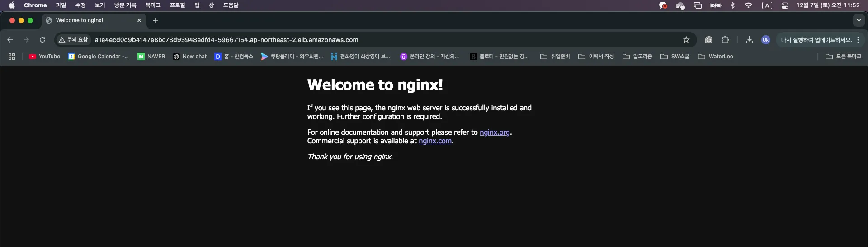
Task: Open the 홈 - 한컴독스 bookmark
Action: 234,57
